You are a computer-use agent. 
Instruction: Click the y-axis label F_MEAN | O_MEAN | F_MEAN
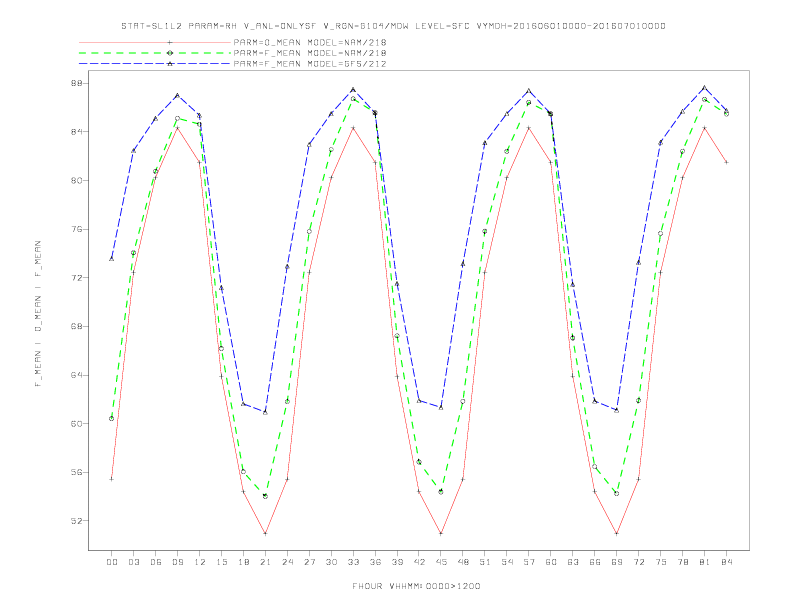point(38,314)
